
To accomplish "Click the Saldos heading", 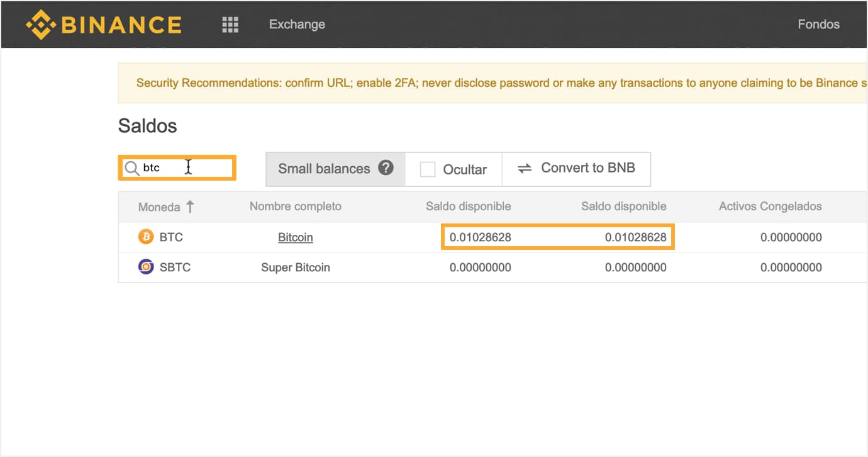I will pos(148,126).
